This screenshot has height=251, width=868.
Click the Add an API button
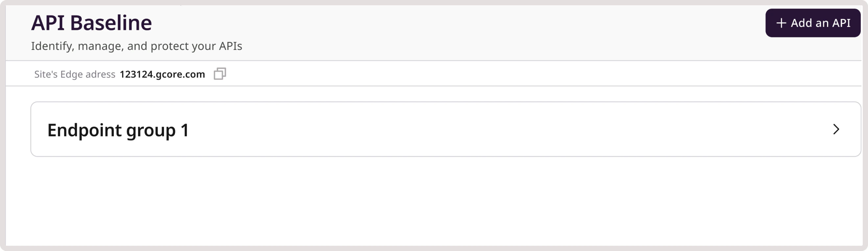[x=813, y=23]
